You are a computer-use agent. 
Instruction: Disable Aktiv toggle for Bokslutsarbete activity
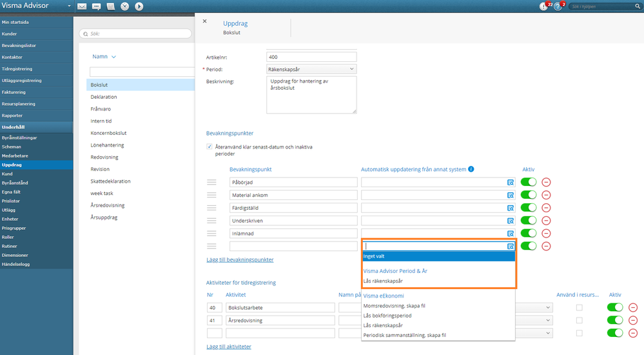615,308
